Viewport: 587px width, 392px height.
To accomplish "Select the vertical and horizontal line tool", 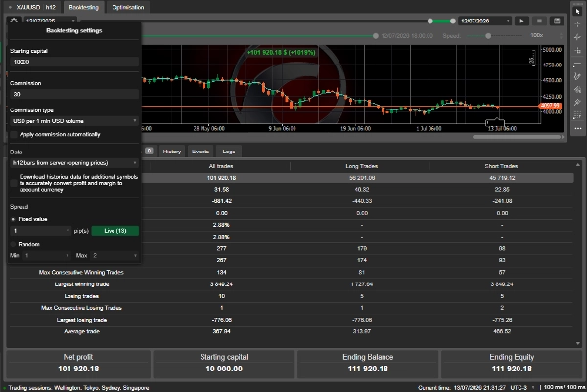I will coord(577,50).
